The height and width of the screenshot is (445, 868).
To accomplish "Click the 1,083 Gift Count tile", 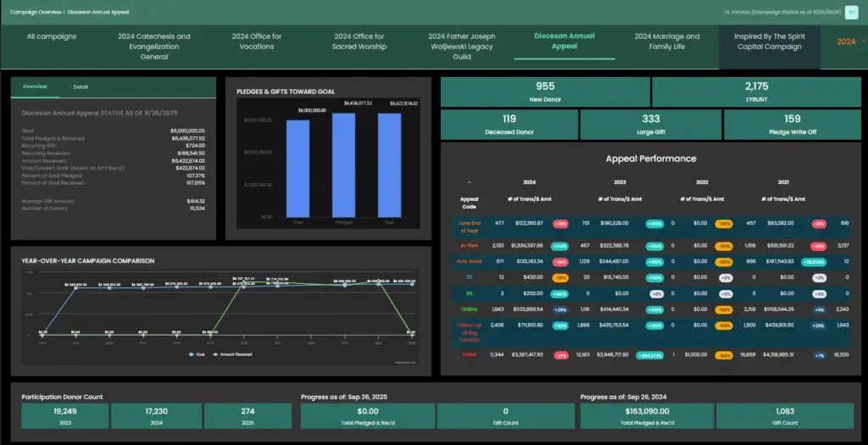I will tap(784, 414).
